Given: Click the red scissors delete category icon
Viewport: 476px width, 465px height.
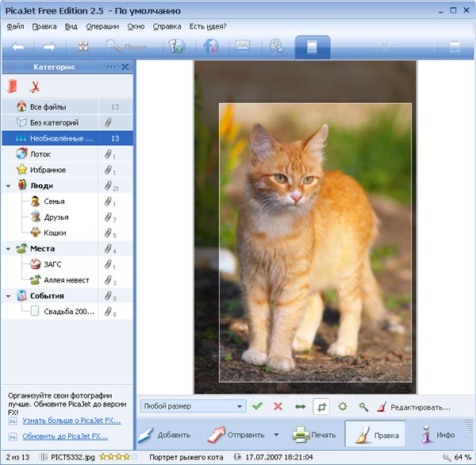Looking at the screenshot, I should pyautogui.click(x=35, y=86).
